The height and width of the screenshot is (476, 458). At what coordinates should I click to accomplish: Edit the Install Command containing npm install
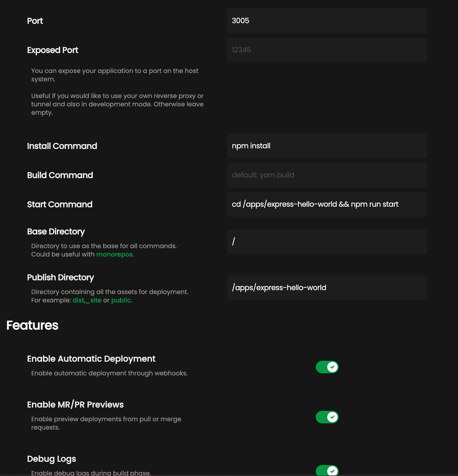pyautogui.click(x=327, y=146)
